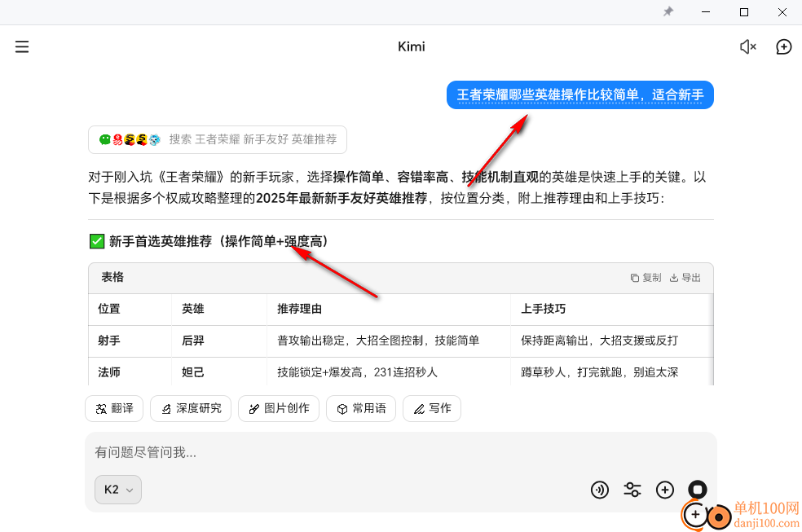Export the table with 导出

(685, 278)
